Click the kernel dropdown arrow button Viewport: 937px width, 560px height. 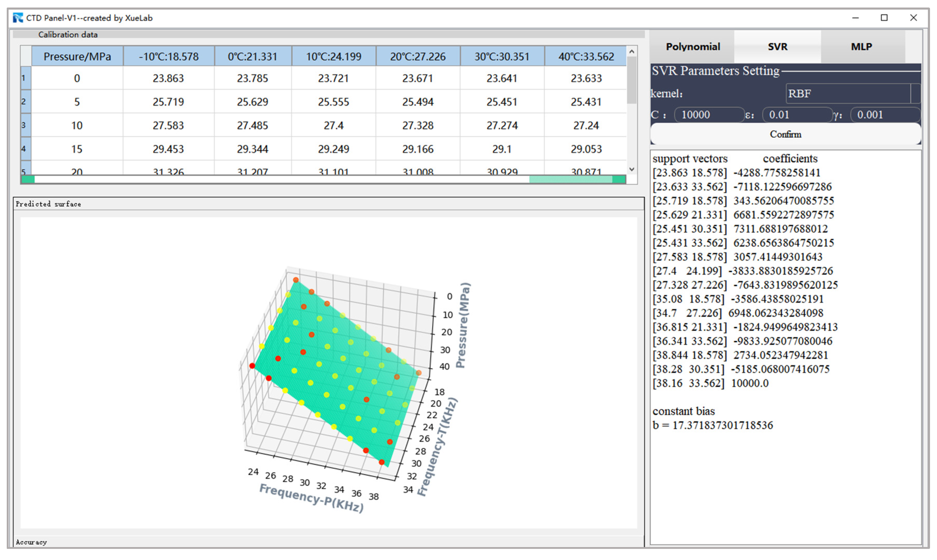[x=916, y=93]
